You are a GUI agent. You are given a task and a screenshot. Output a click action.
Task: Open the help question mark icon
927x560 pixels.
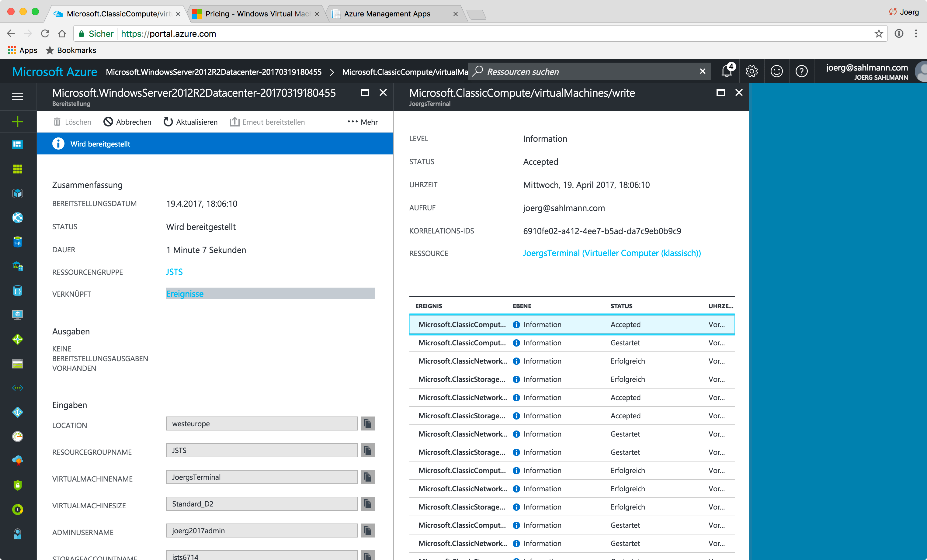tap(801, 71)
